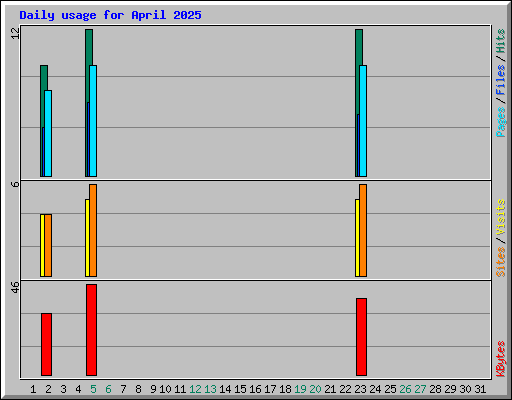Click the red KBytes bar on day 5
512x400 pixels.
(91, 330)
